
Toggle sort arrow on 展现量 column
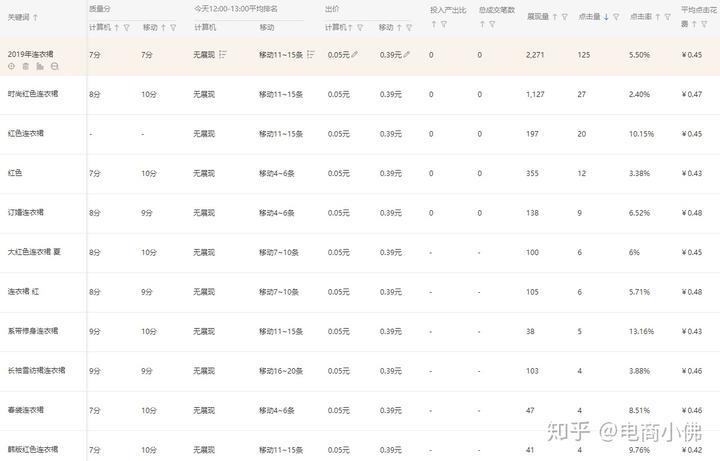tap(555, 17)
